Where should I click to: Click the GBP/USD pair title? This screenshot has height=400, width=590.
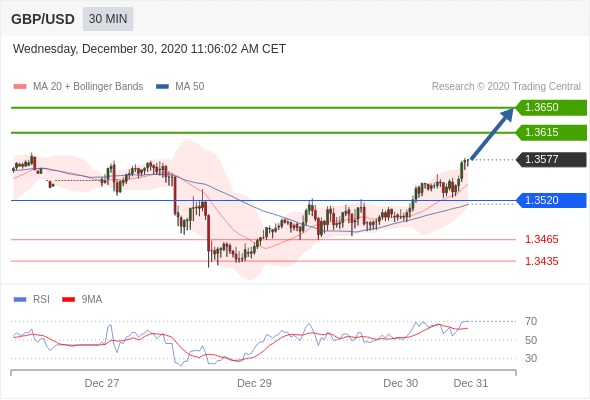coord(43,19)
